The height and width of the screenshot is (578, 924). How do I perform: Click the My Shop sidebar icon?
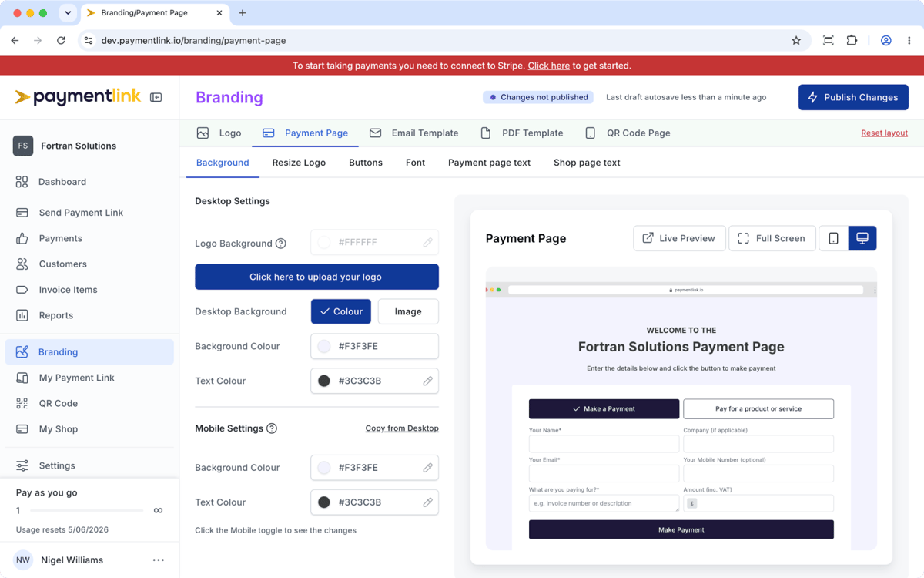(x=22, y=428)
